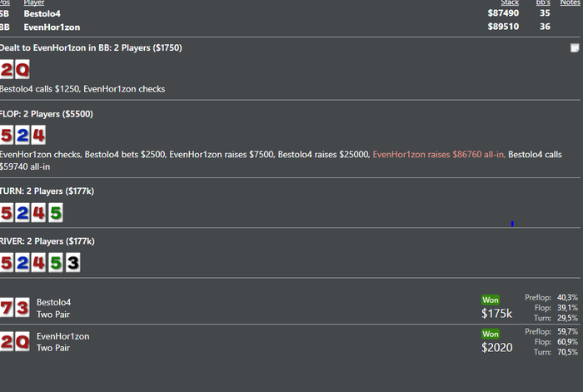Click the green 5 card on the TURN row
The width and height of the screenshot is (583, 392).
55,212
